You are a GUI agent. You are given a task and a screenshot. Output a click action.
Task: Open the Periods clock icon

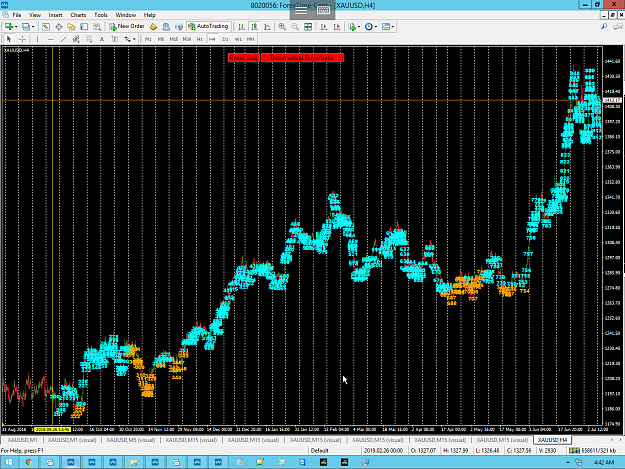[369, 27]
